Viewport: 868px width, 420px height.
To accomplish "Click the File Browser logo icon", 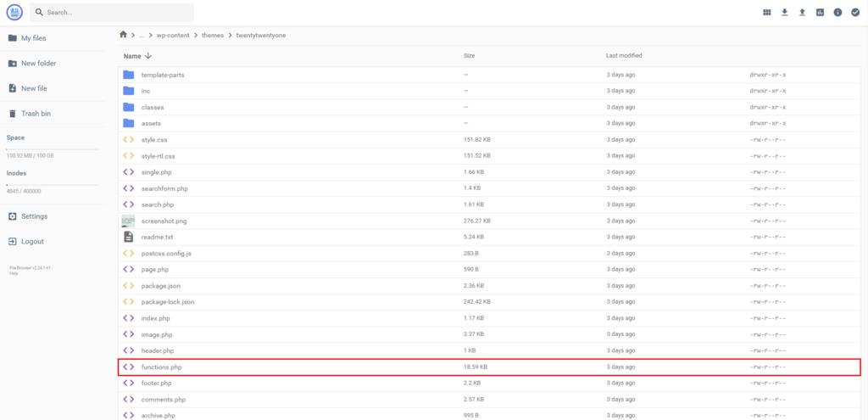I will tap(14, 12).
